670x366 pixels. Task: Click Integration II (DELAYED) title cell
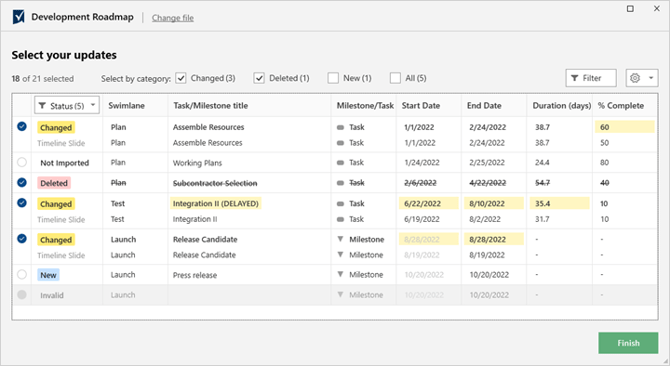216,204
